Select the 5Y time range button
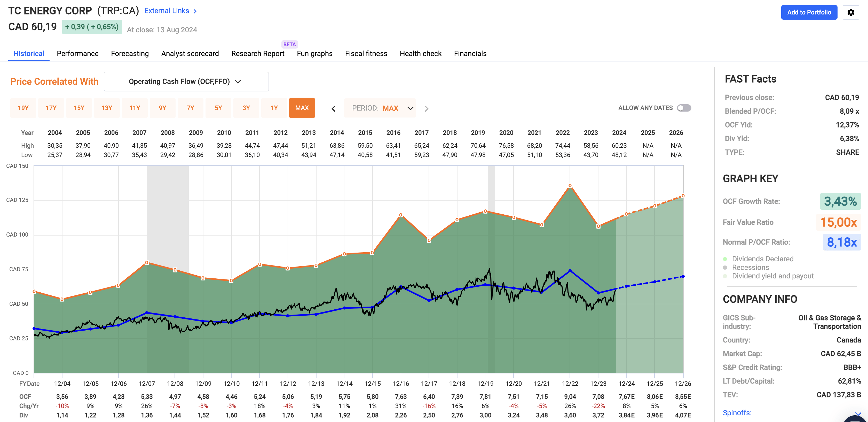Image resolution: width=868 pixels, height=422 pixels. [x=218, y=108]
